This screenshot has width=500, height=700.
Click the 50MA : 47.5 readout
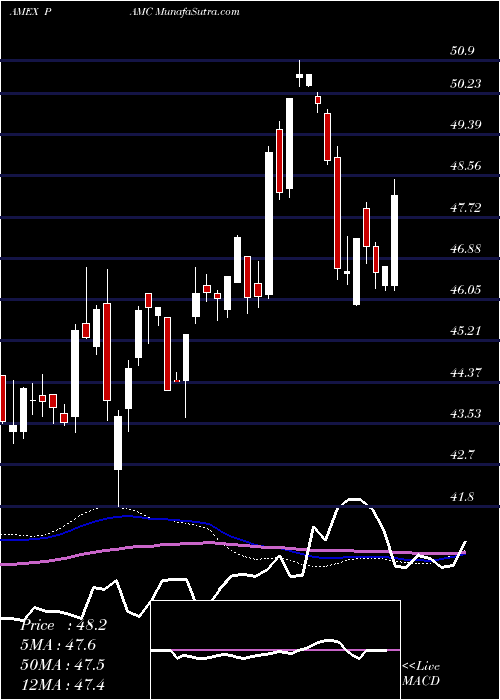tap(62, 665)
